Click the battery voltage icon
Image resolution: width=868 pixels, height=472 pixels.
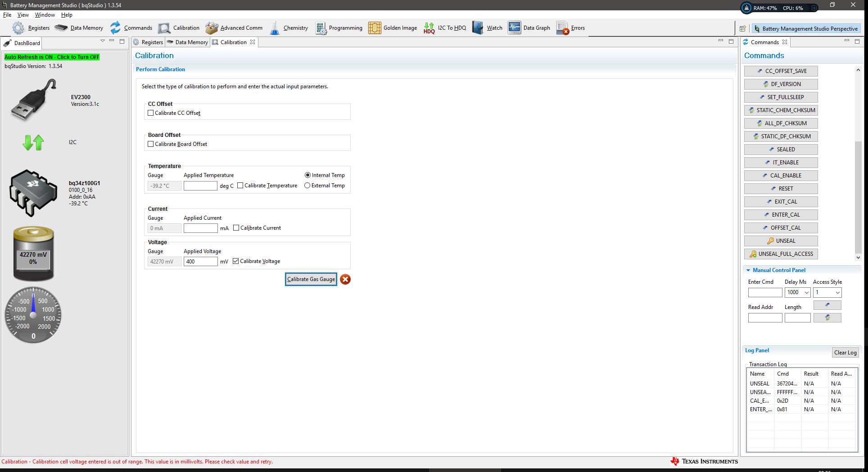[x=33, y=254]
